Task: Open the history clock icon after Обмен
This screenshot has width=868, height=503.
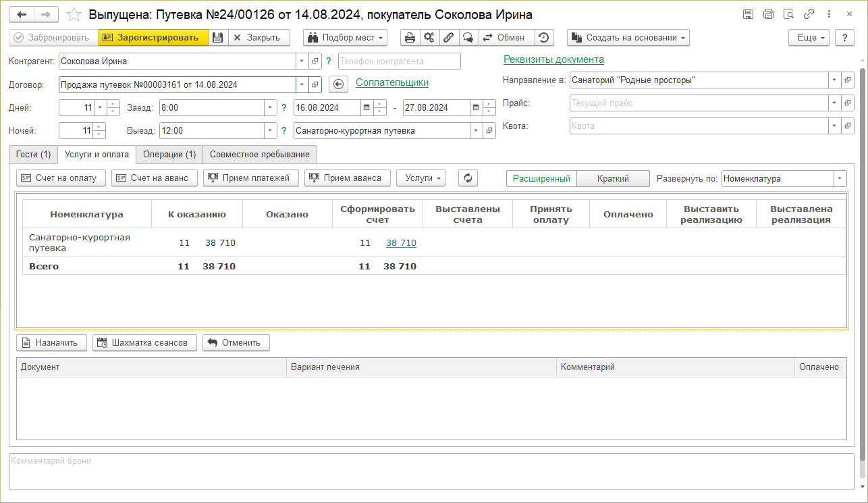Action: click(543, 38)
